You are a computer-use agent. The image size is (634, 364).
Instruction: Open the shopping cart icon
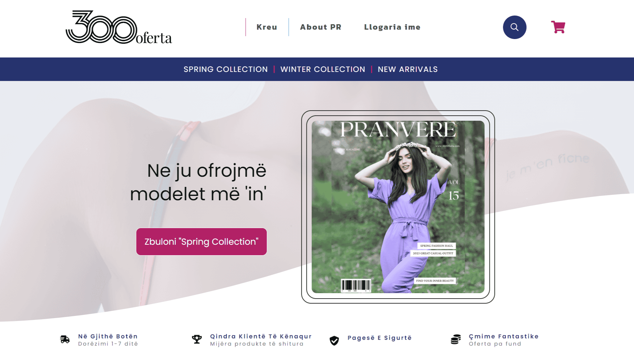(558, 27)
